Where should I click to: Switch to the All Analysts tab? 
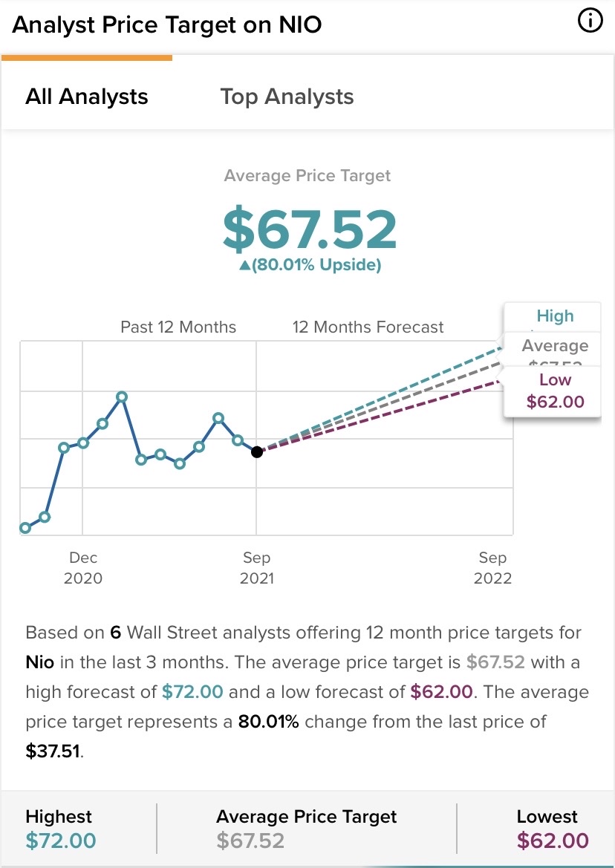87,97
